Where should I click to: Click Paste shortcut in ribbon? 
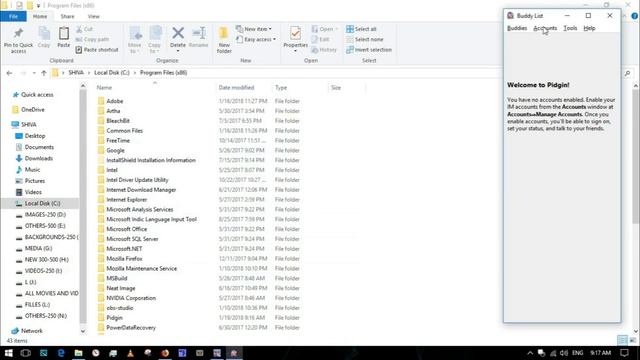(x=97, y=50)
